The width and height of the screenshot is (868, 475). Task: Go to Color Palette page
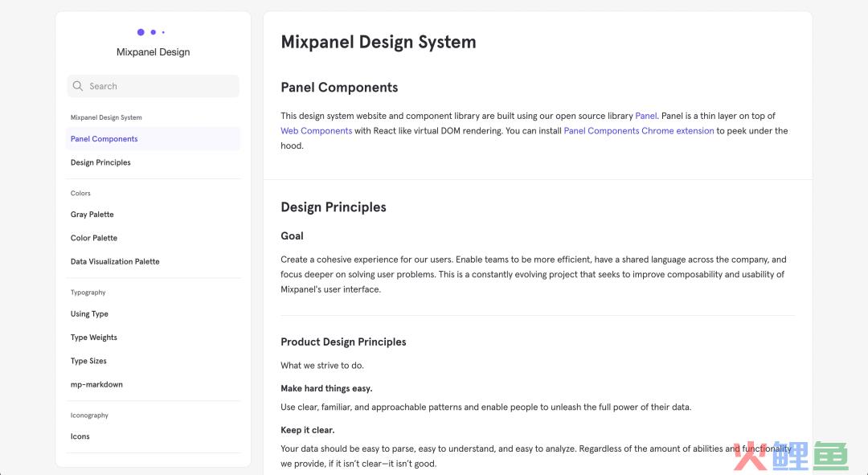(x=154, y=238)
